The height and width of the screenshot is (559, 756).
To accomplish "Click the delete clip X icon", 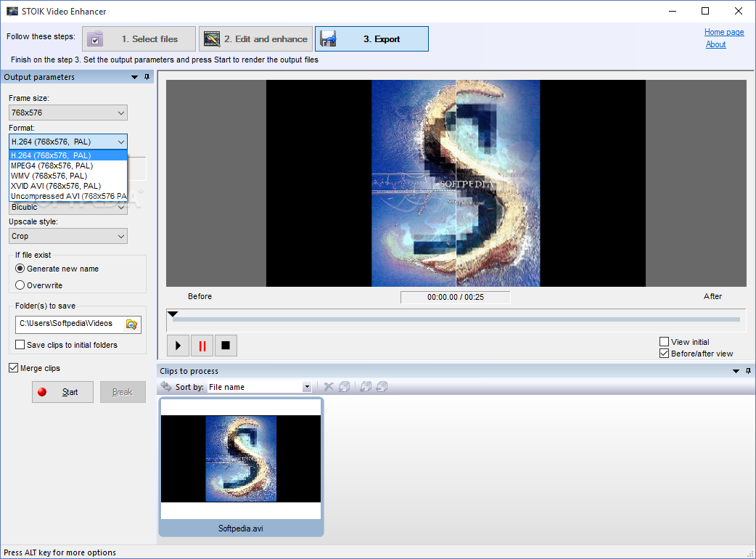I will [329, 387].
